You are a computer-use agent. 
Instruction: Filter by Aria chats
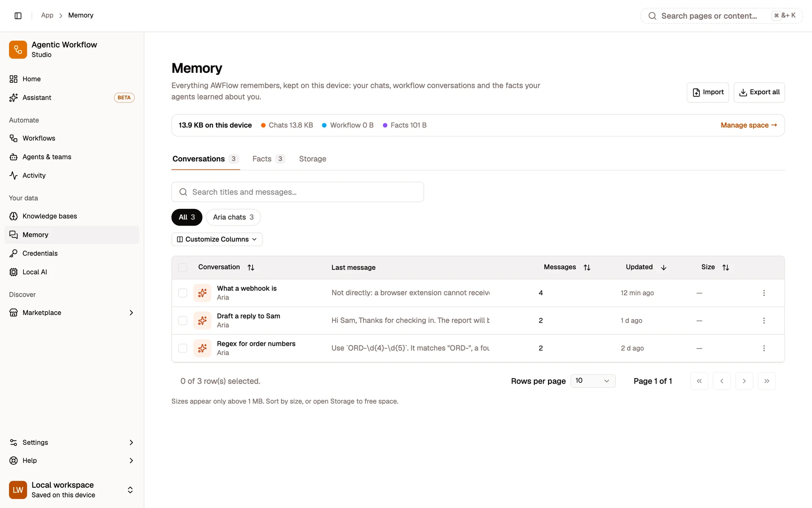(233, 217)
